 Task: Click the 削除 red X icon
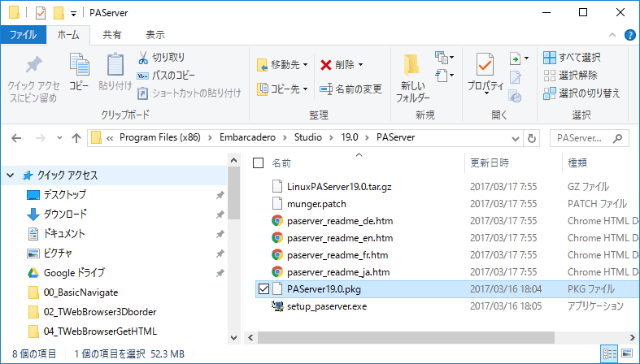coord(326,65)
